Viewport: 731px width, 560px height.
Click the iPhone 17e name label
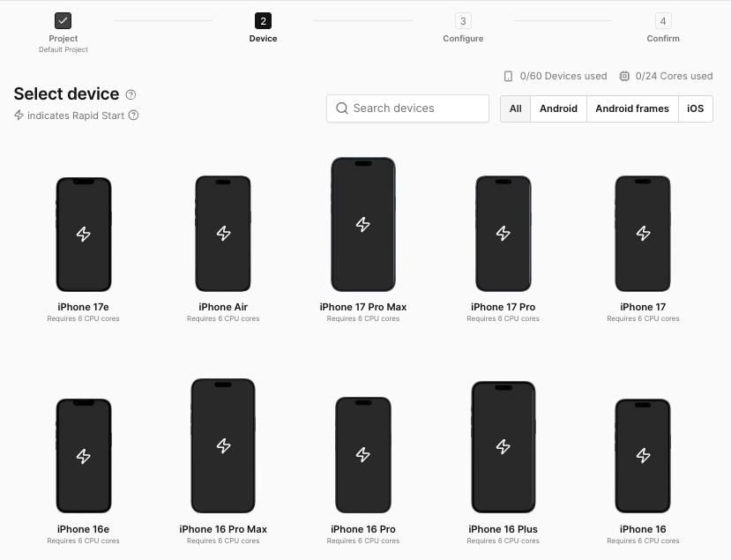83,307
